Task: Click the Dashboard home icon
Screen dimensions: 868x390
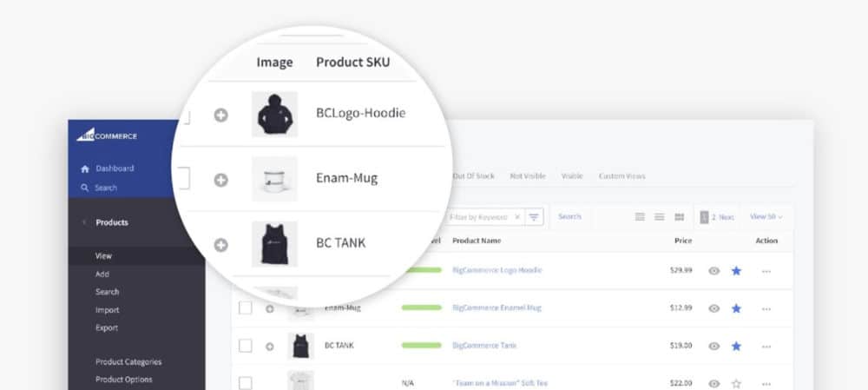Action: [85, 169]
